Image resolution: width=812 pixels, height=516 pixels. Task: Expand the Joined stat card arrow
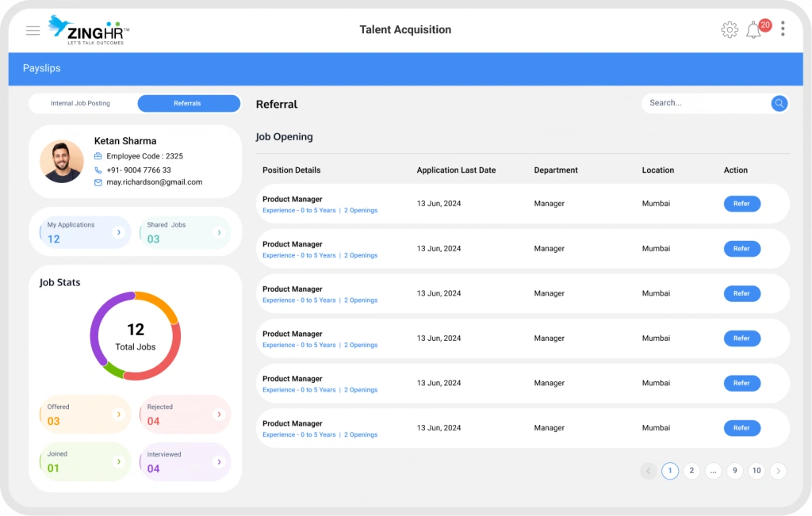tap(119, 461)
